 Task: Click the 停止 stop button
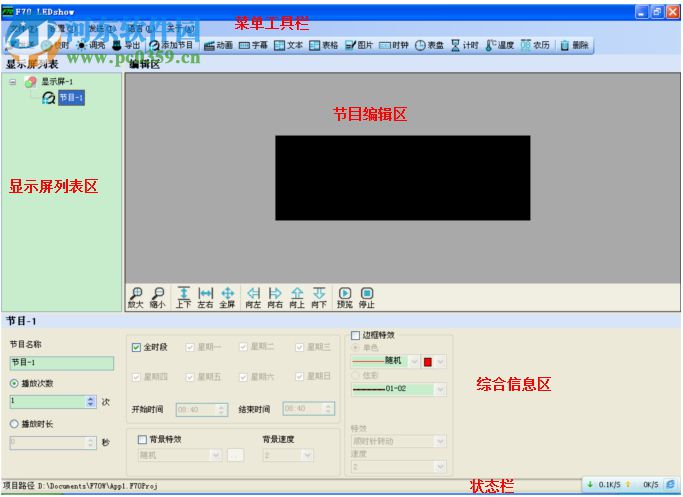367,298
